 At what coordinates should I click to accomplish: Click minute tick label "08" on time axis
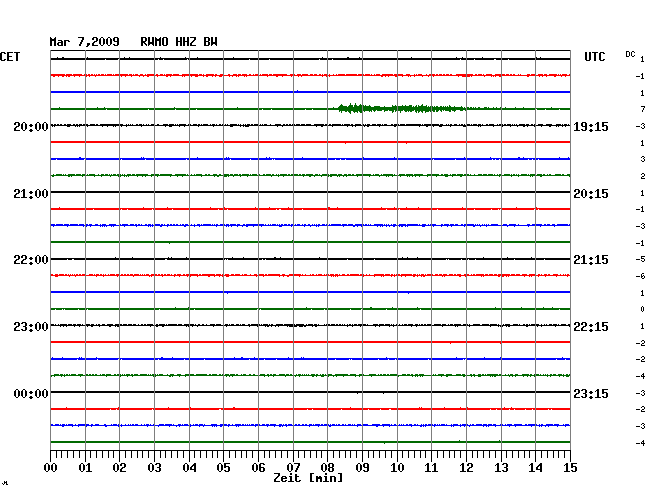[x=327, y=468]
